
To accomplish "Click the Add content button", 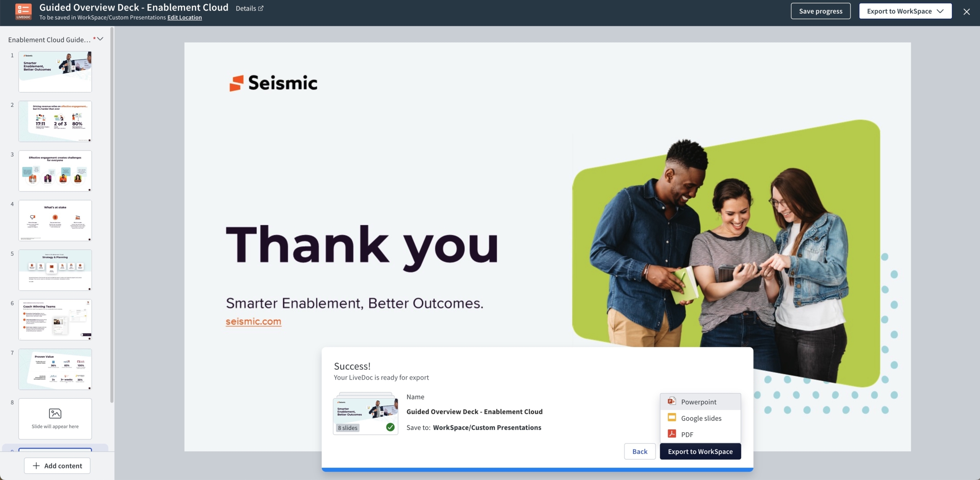I will [57, 466].
